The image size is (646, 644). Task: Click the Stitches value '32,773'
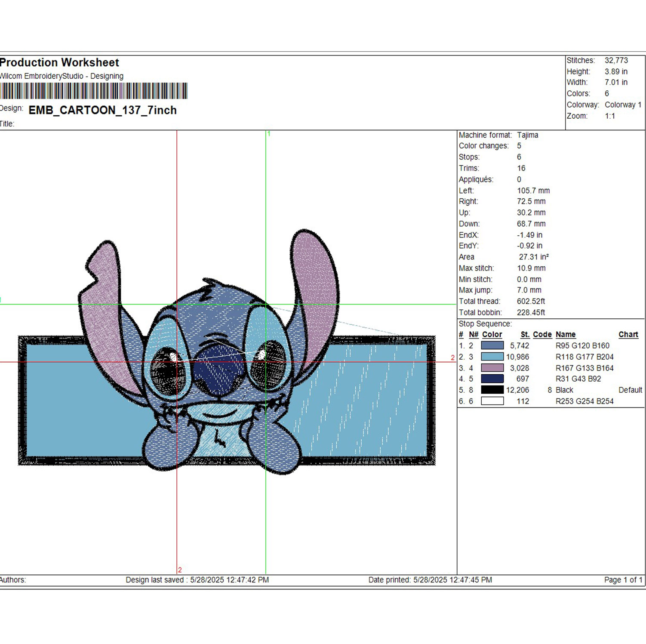click(x=616, y=60)
